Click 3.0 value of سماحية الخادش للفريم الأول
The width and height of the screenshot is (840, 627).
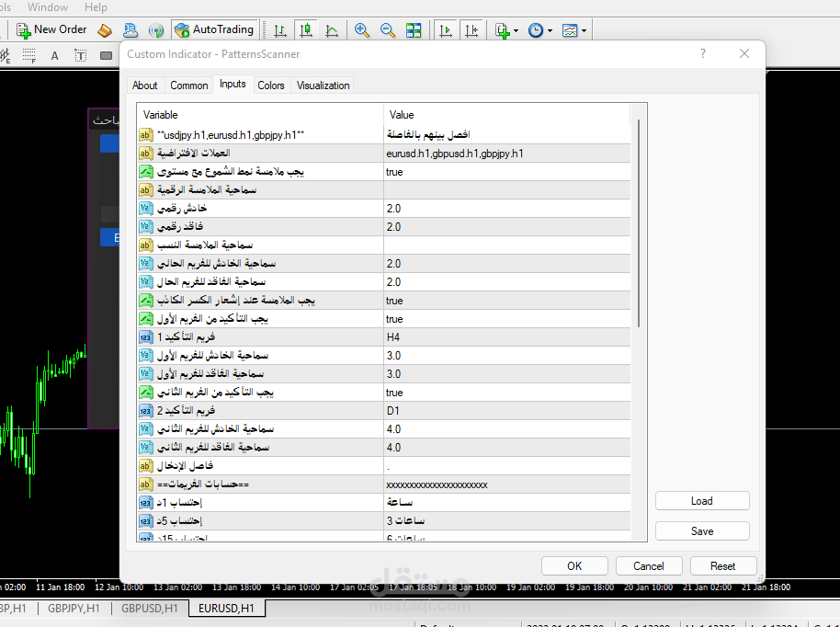pyautogui.click(x=506, y=356)
